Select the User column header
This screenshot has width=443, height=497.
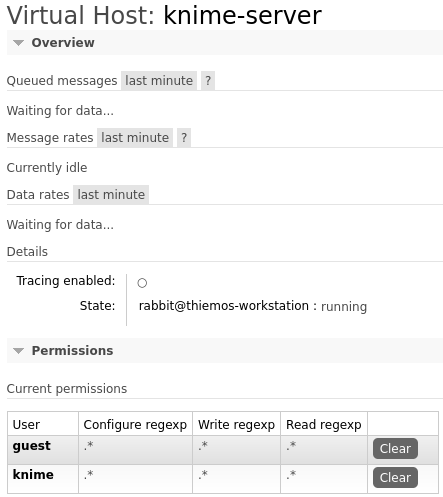[26, 425]
